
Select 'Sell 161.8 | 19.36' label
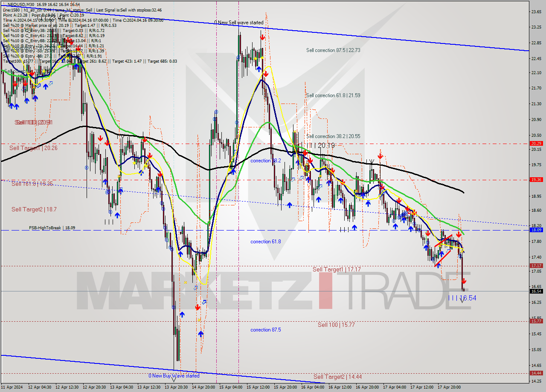(32, 184)
